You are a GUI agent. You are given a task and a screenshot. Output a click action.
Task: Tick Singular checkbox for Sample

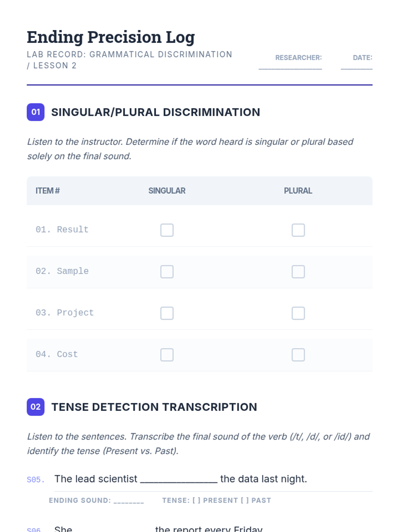pyautogui.click(x=167, y=272)
